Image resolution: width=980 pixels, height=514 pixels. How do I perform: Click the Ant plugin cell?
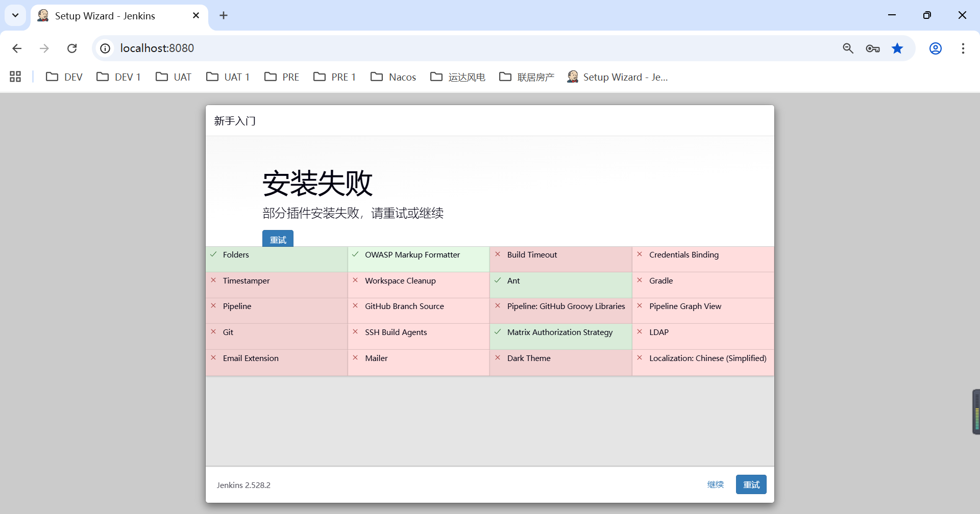pyautogui.click(x=561, y=285)
